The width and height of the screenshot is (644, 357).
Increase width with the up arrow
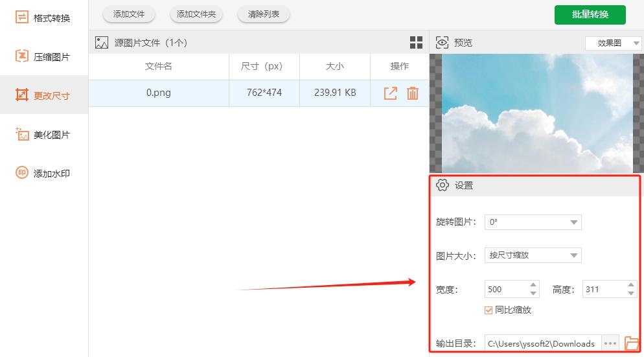(x=533, y=284)
